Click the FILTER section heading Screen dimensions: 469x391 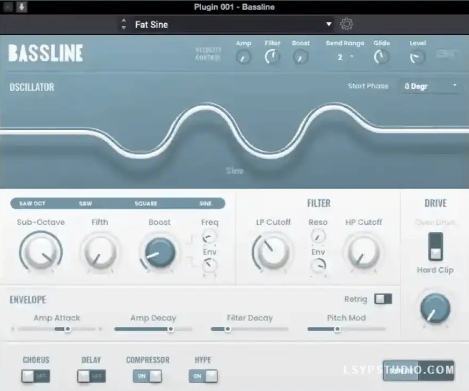coord(319,203)
